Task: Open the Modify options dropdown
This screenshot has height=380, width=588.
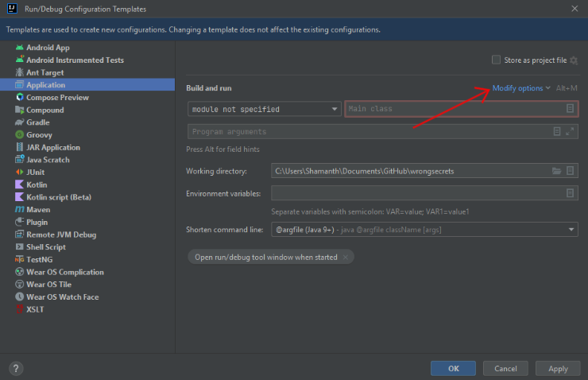Action: pos(521,88)
